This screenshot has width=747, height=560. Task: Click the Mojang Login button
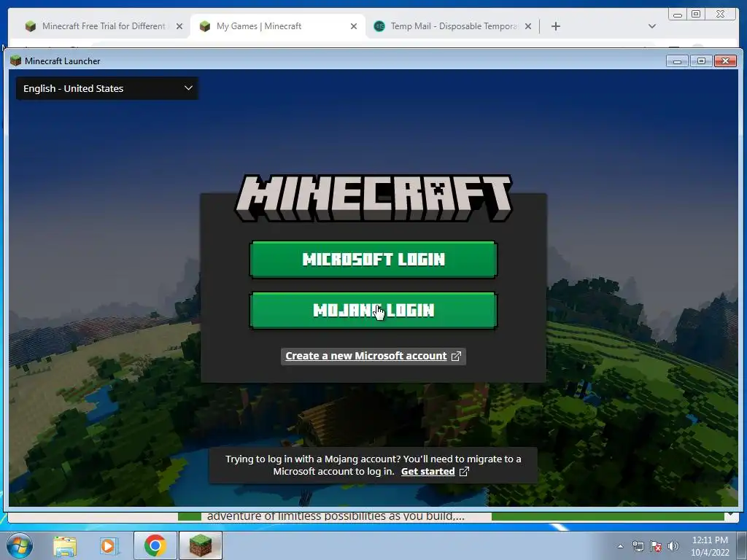click(373, 311)
